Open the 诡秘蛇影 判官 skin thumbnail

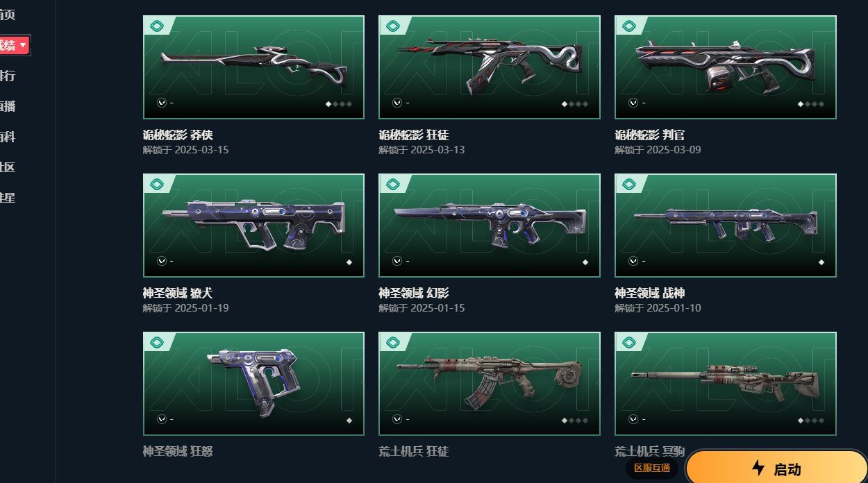(726, 67)
